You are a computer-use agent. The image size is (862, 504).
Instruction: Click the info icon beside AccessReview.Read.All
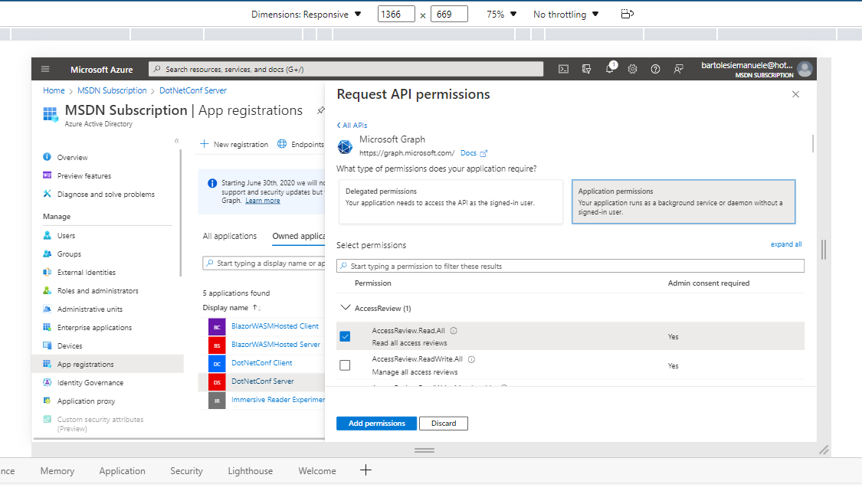point(454,331)
